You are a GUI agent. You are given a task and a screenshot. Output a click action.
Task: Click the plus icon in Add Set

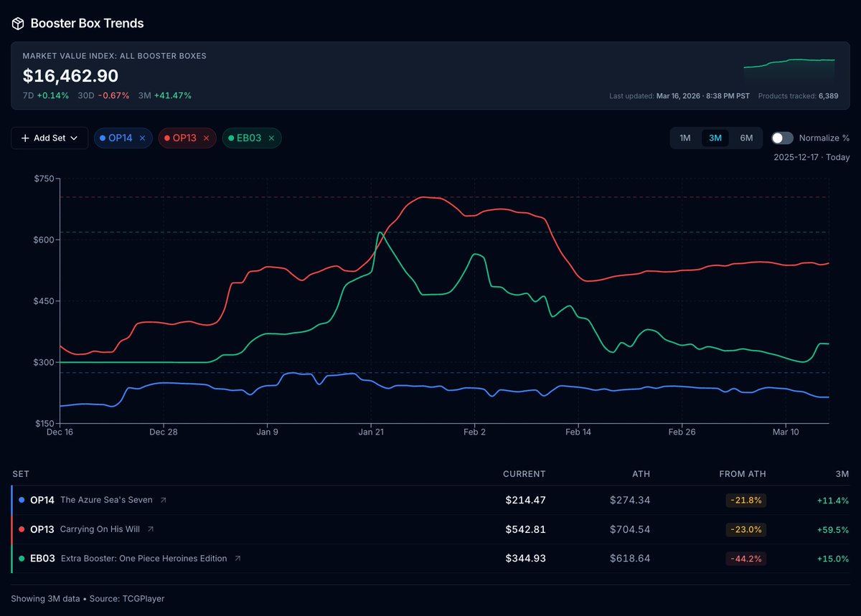coord(25,138)
